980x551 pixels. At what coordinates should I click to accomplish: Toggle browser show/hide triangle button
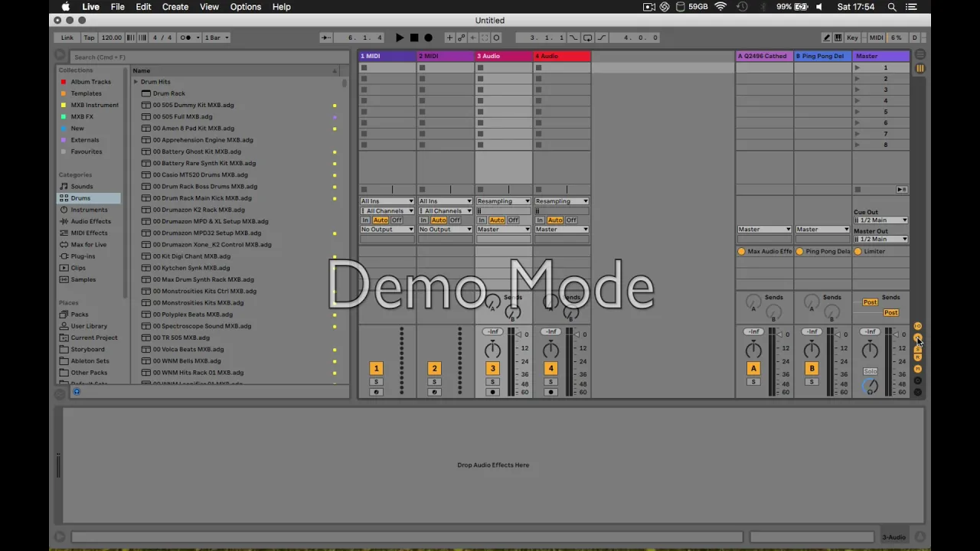[60, 55]
